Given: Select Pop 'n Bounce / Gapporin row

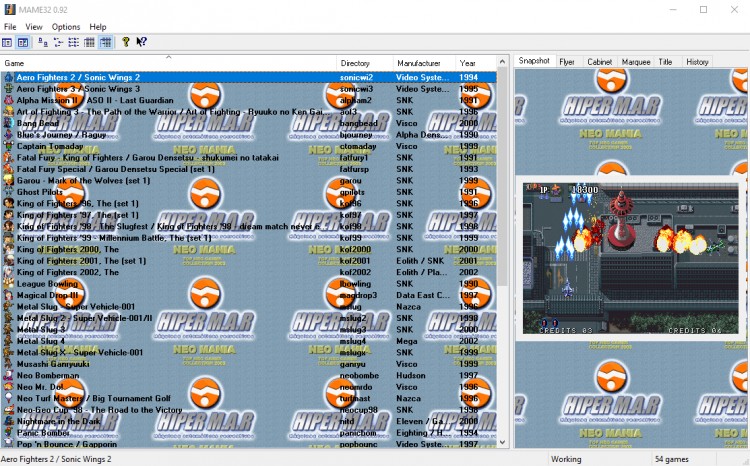Looking at the screenshot, I should tap(249, 444).
